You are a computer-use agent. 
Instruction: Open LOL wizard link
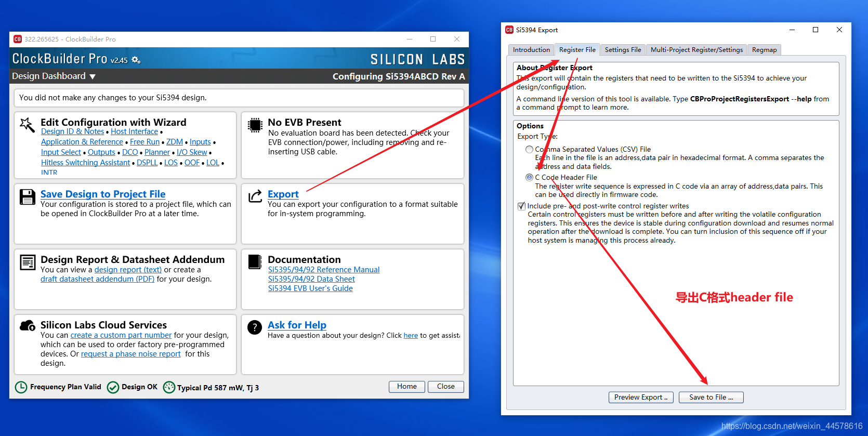pyautogui.click(x=213, y=163)
